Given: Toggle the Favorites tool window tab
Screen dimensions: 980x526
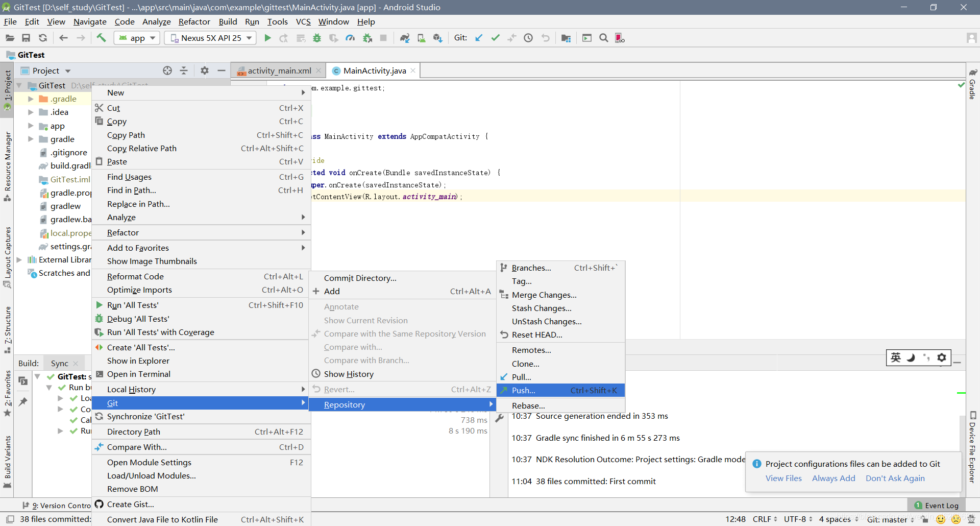Looking at the screenshot, I should click(7, 393).
